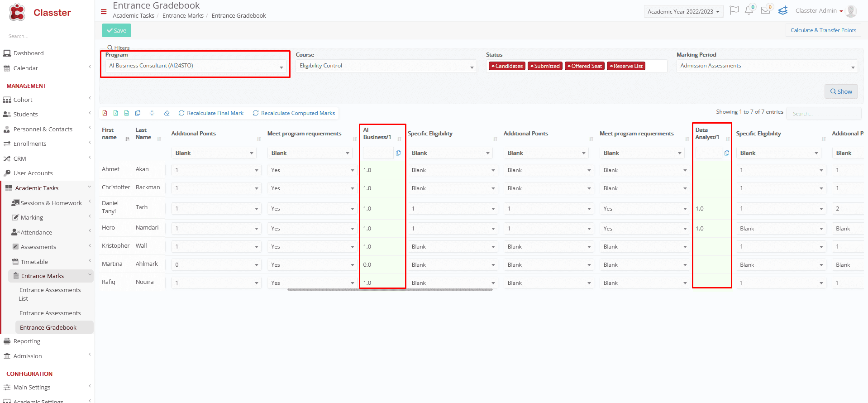This screenshot has width=868, height=403.
Task: Open first Additional Points header Blank filter
Action: pos(214,153)
